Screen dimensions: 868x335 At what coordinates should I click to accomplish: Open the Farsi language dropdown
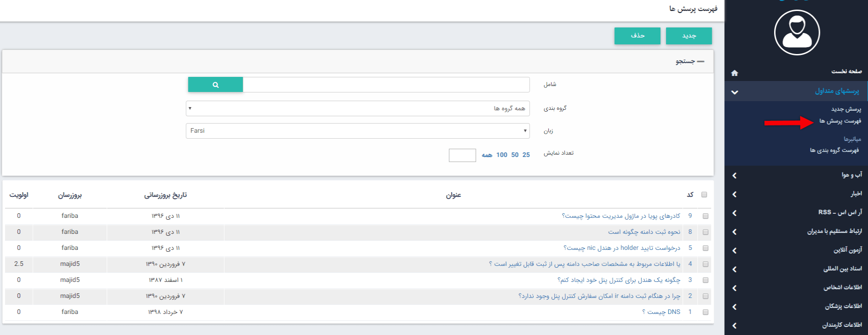(358, 131)
